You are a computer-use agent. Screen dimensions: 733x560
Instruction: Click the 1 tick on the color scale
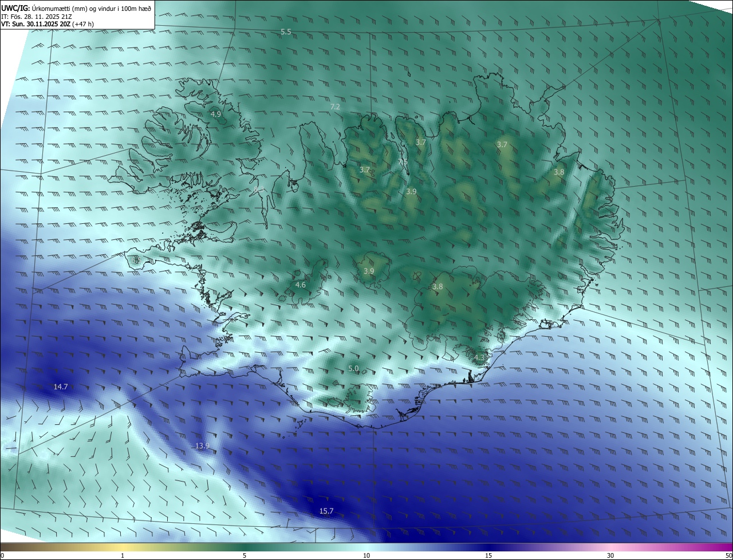tap(123, 555)
